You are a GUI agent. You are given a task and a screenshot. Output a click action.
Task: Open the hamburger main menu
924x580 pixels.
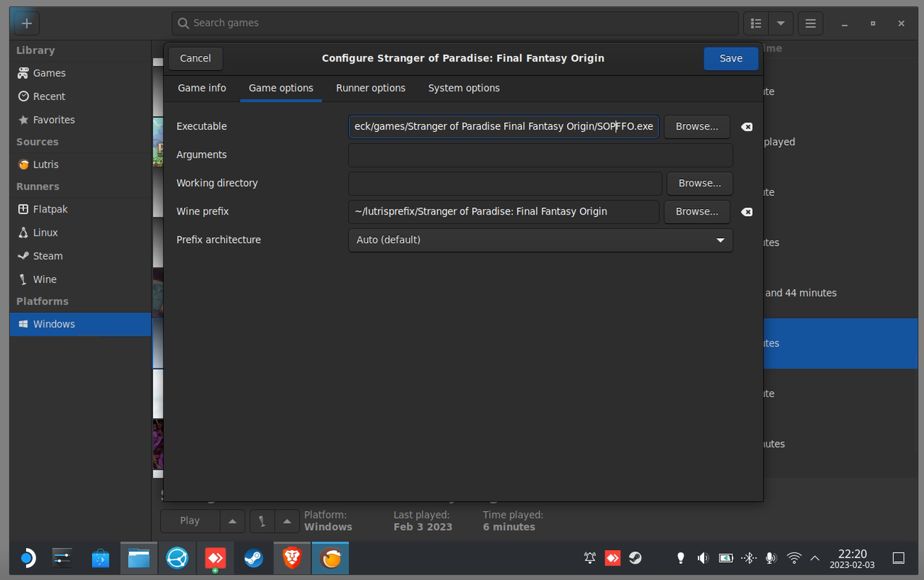click(811, 23)
